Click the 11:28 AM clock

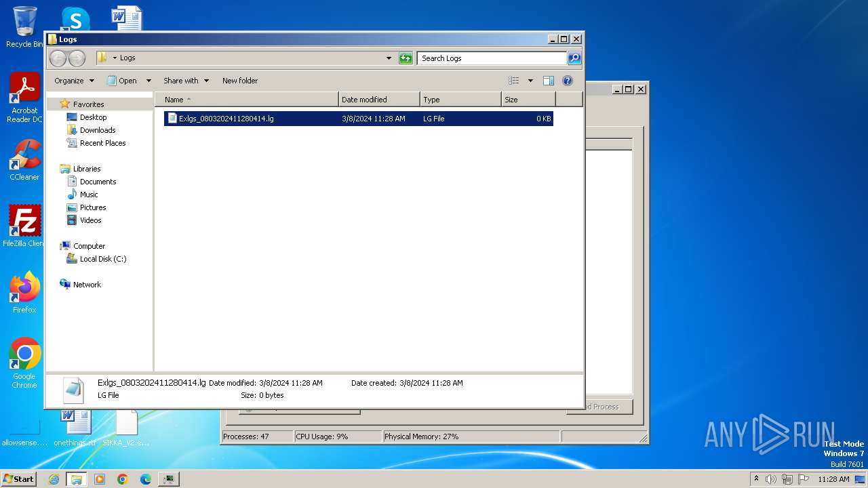(833, 479)
